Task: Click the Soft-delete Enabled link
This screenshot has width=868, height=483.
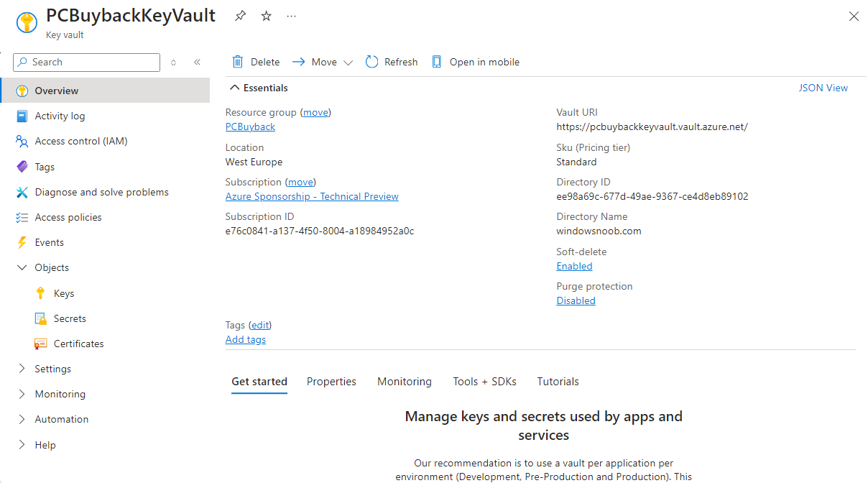Action: click(575, 266)
